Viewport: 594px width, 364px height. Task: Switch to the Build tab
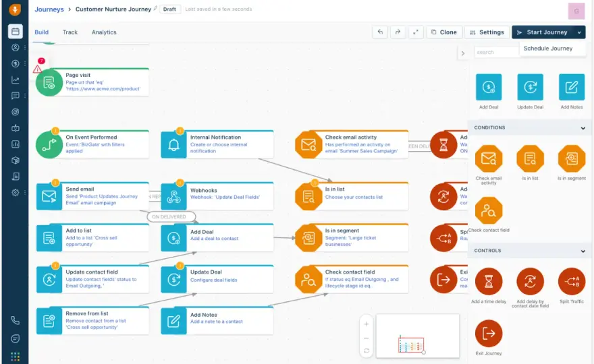(41, 32)
